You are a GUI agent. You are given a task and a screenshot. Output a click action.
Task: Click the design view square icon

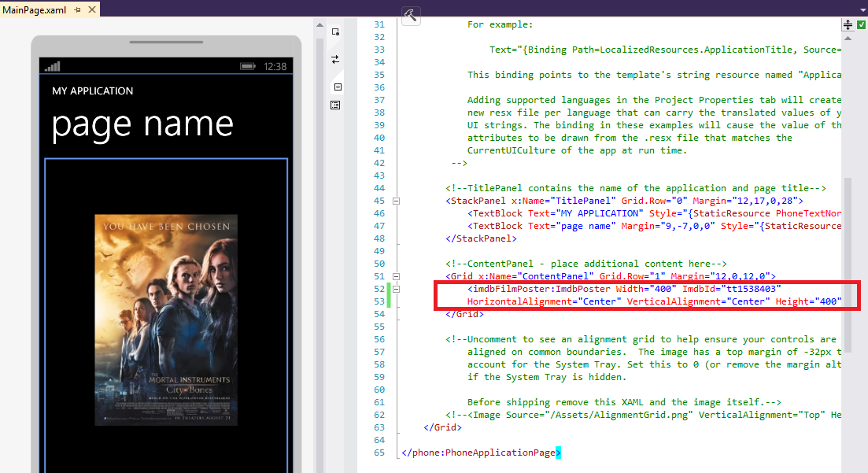coord(335,31)
